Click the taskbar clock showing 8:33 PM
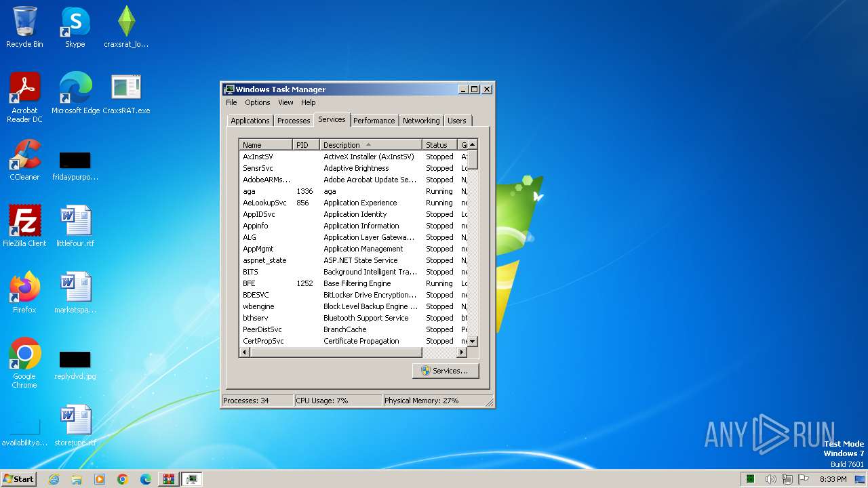The image size is (868, 488). point(833,479)
